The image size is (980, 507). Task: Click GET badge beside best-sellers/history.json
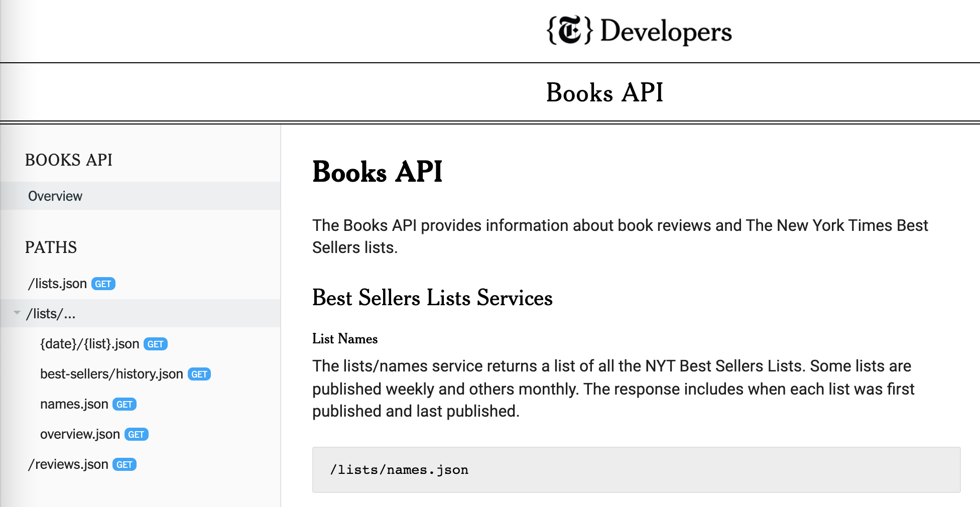[199, 374]
